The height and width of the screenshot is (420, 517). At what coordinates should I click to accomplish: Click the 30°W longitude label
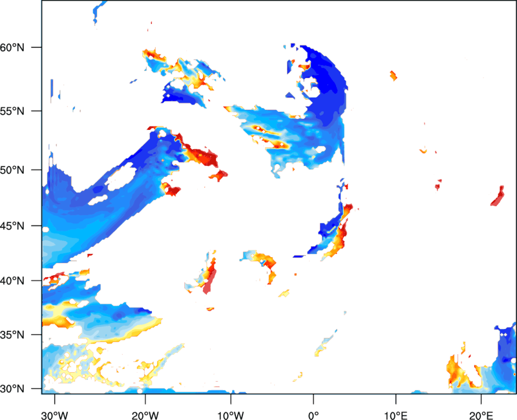point(55,415)
